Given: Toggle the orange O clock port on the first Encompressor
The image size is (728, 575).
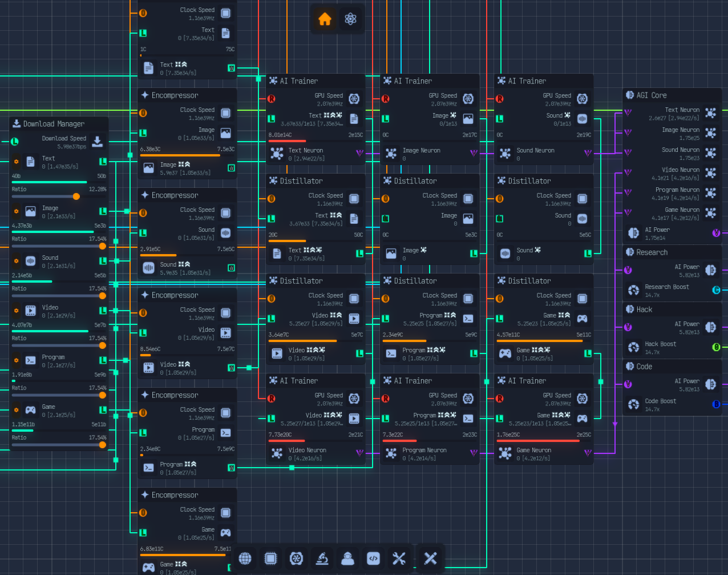Looking at the screenshot, I should [143, 113].
